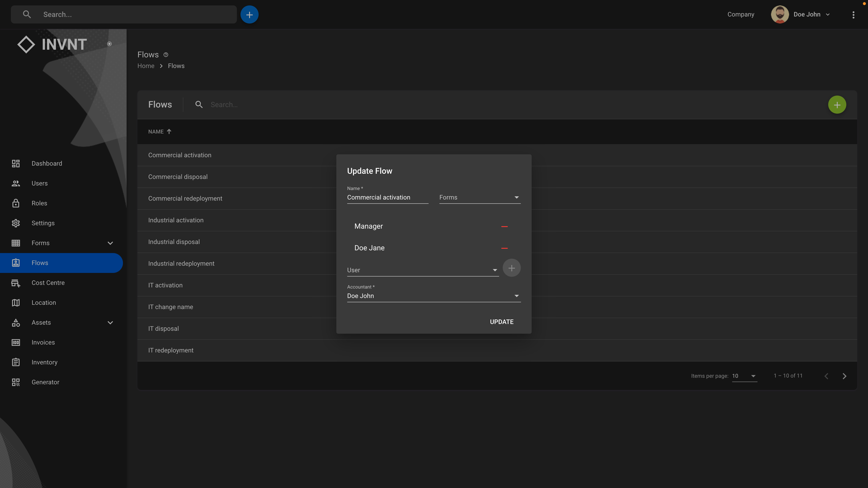Open Inventory in sidebar
This screenshot has height=488, width=868.
pos(45,362)
